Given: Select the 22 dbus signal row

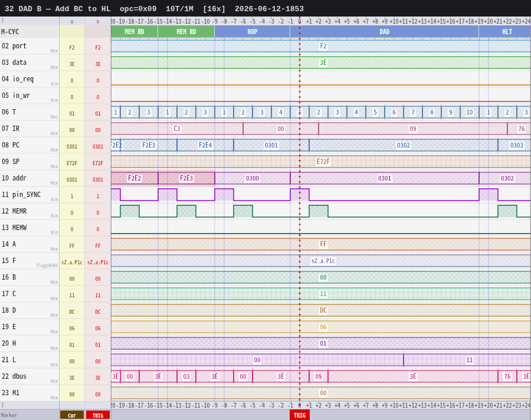Looking at the screenshot, I should click(265, 376).
